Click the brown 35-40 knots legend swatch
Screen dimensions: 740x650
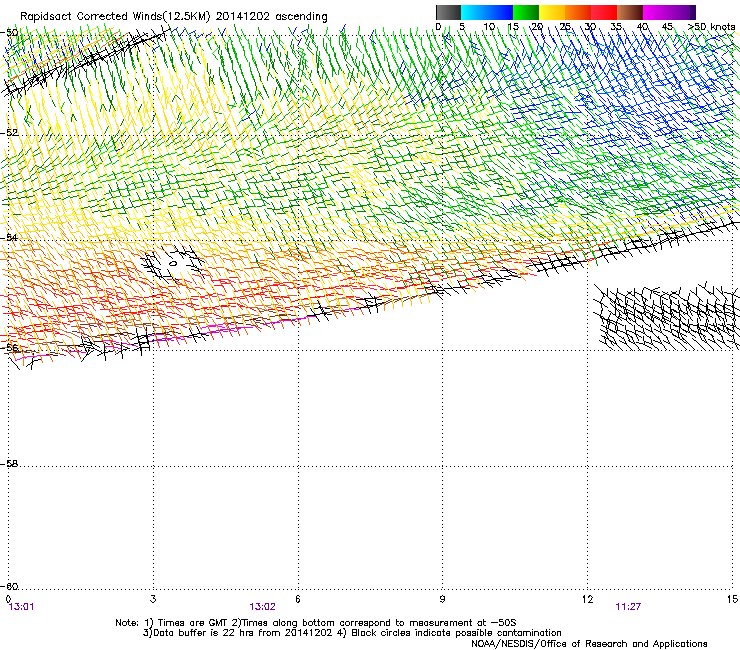click(630, 12)
